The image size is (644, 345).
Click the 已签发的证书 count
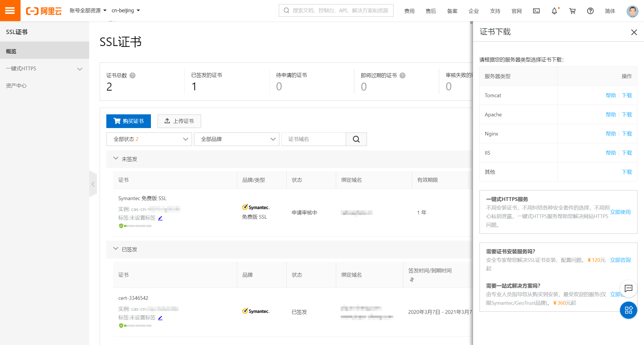click(194, 87)
